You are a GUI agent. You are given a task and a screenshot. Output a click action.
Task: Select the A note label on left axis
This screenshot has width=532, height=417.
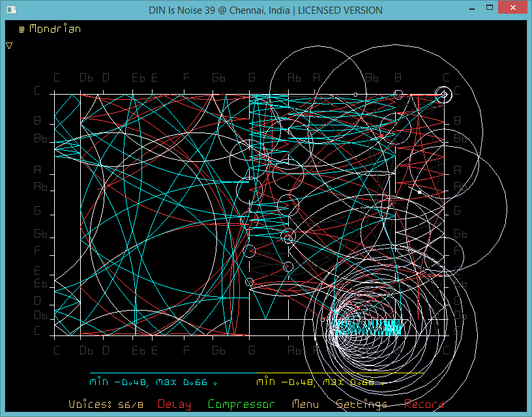[x=38, y=170]
